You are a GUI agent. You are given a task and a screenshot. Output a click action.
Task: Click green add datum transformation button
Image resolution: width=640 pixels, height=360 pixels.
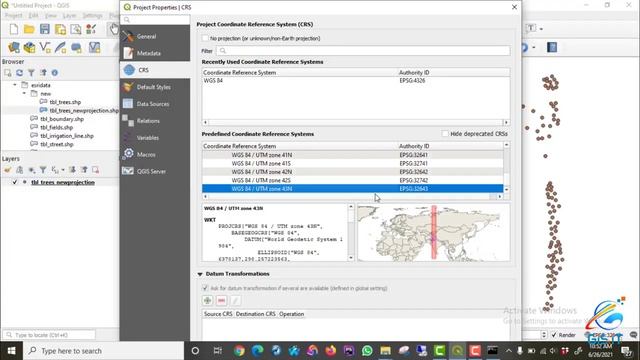point(207,301)
